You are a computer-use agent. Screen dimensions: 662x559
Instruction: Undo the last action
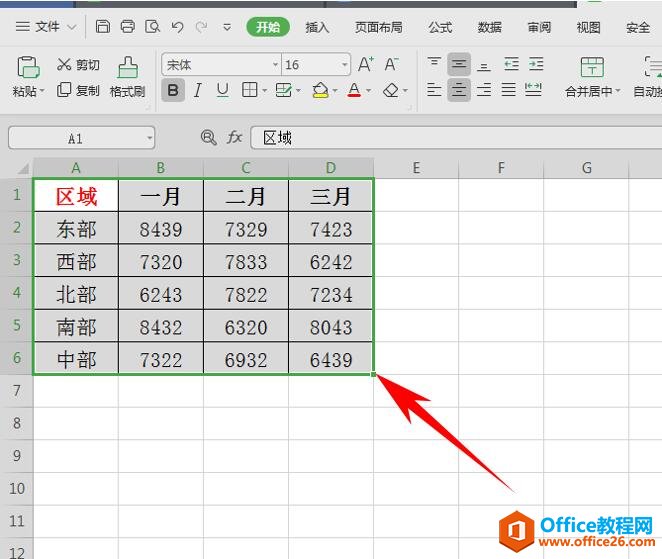(177, 27)
